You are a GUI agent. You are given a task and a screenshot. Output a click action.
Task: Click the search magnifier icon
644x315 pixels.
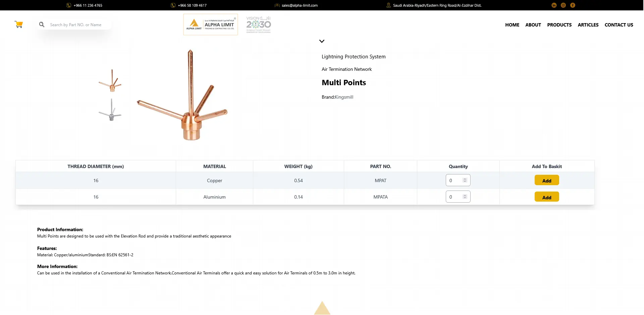42,24
